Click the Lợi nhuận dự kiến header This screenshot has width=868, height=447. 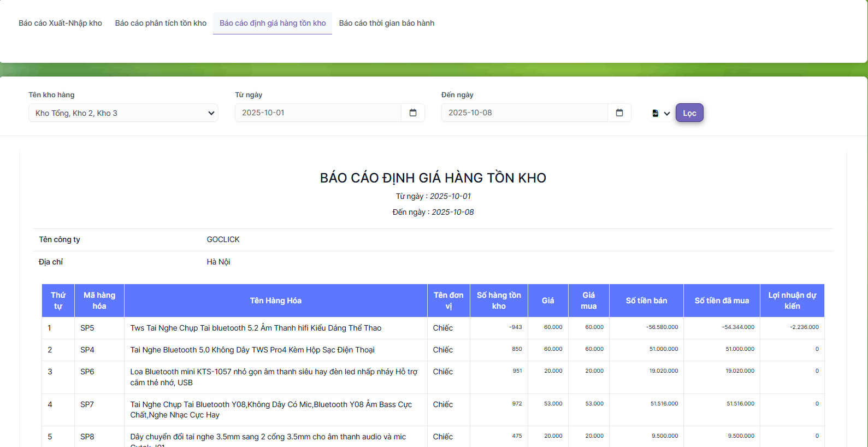[792, 301]
